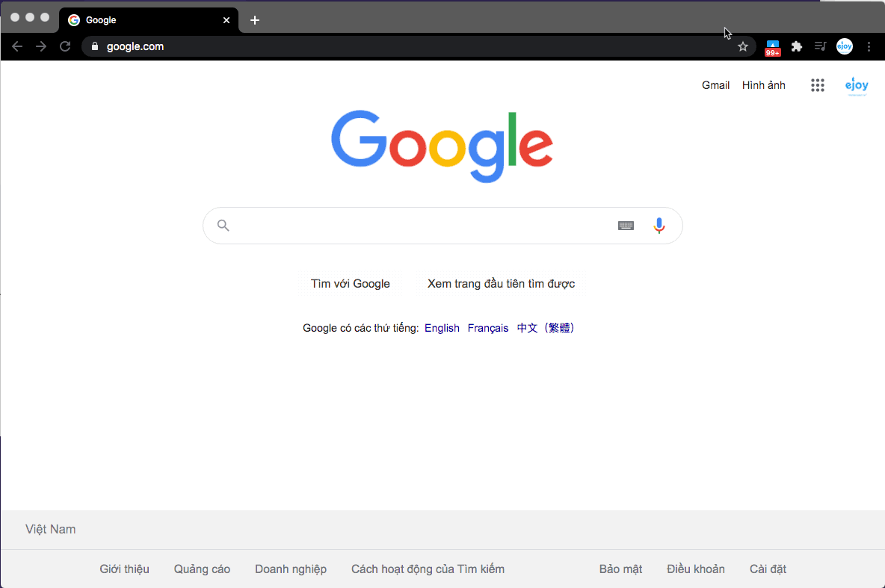Viewport: 885px width, 588px height.
Task: Start voice search with microphone icon
Action: tap(659, 226)
